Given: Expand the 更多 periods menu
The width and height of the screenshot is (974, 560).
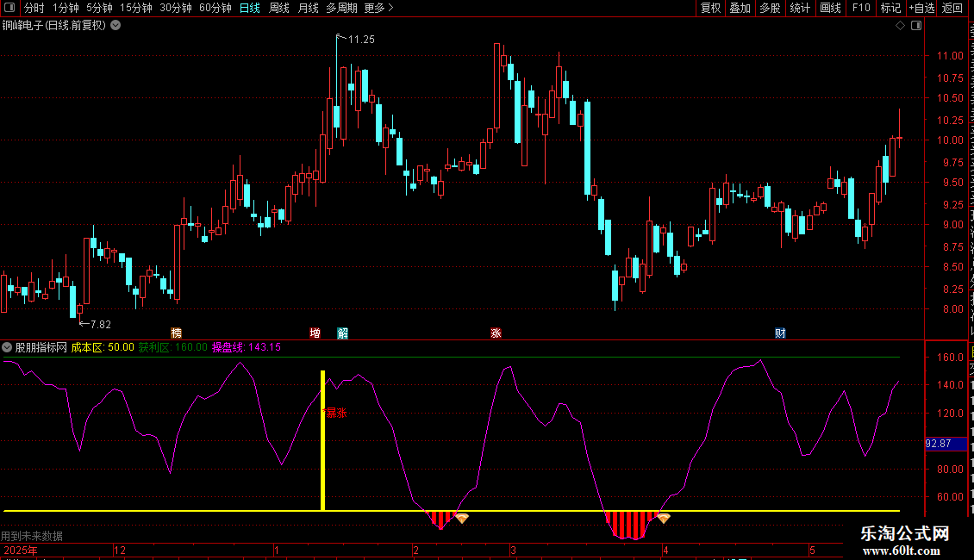Looking at the screenshot, I should pos(378,8).
